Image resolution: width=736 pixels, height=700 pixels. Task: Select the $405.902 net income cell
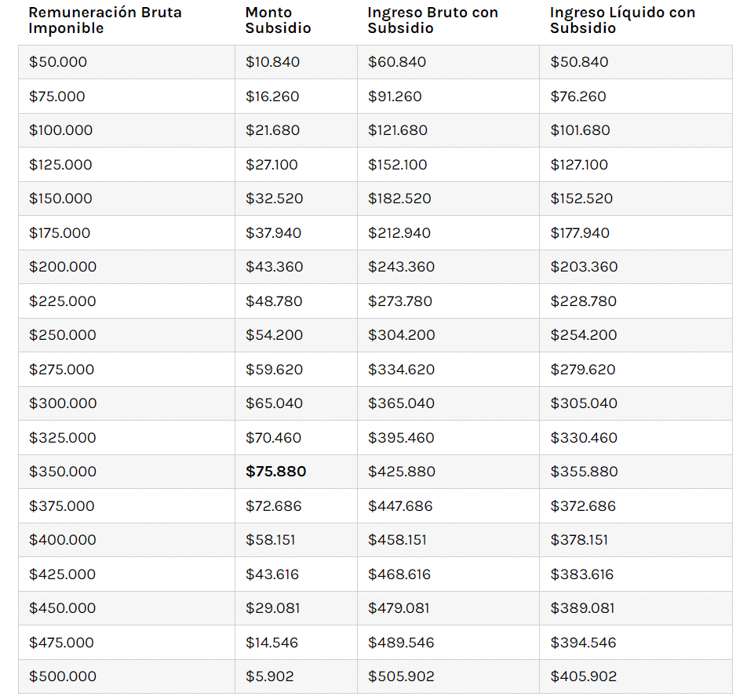pos(583,676)
